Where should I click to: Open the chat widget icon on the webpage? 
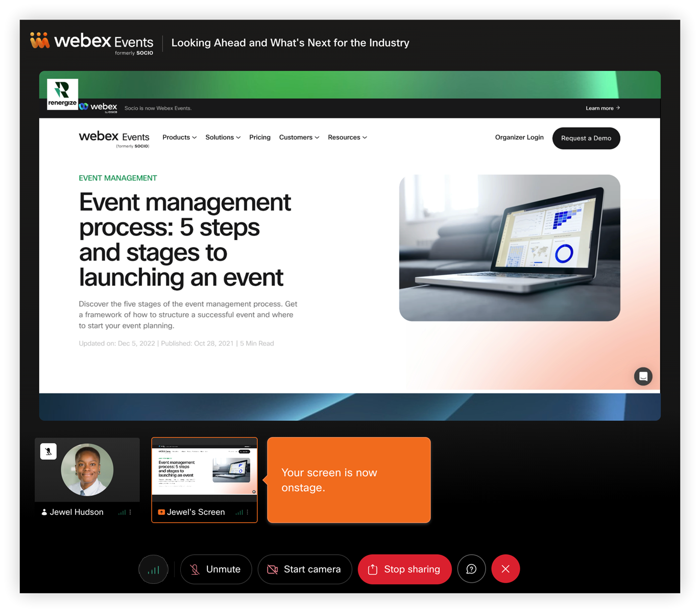[x=643, y=376]
